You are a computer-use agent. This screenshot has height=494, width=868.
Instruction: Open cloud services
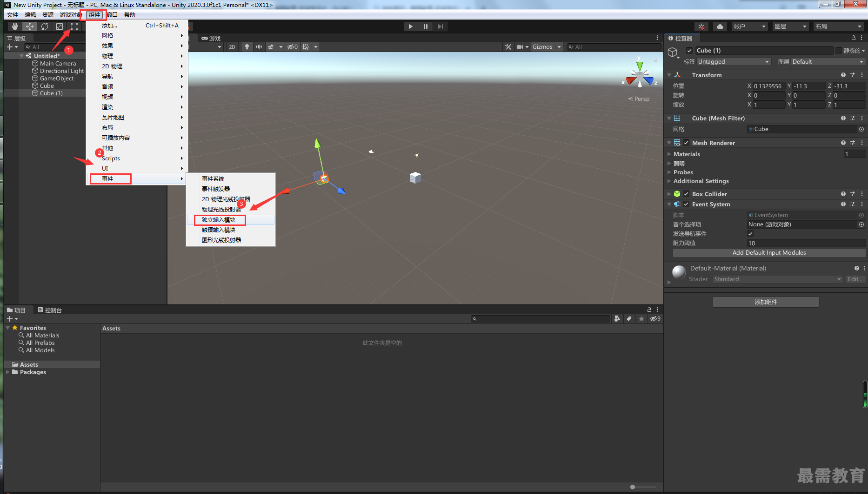click(x=720, y=26)
